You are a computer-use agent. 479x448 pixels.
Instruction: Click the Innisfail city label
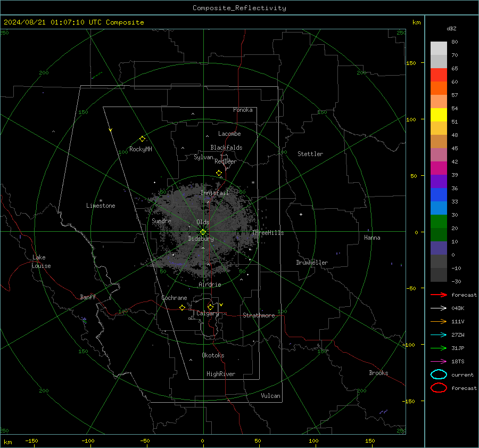[214, 193]
